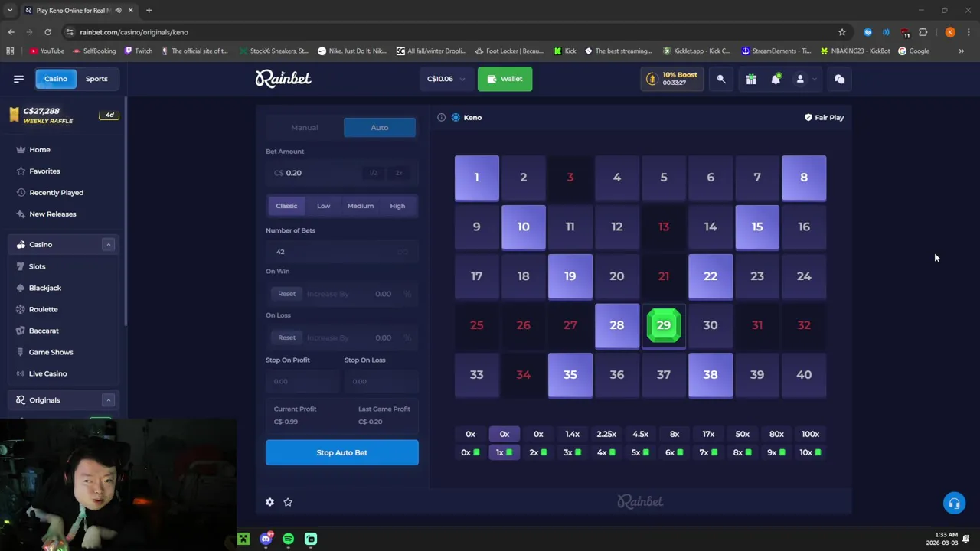Open Spotify from the taskbar

(x=288, y=539)
